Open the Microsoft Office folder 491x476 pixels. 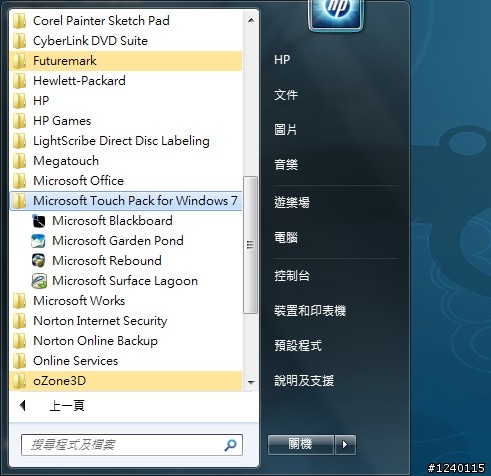[x=126, y=181]
